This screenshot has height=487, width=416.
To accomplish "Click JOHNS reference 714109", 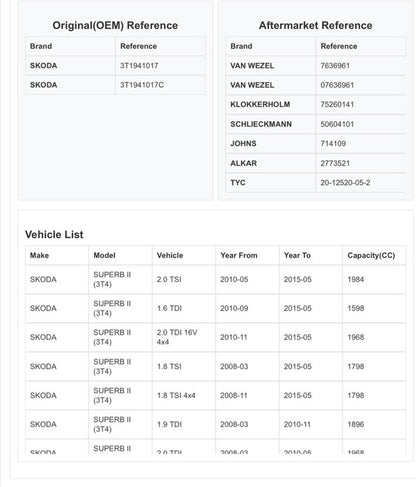I will (333, 143).
